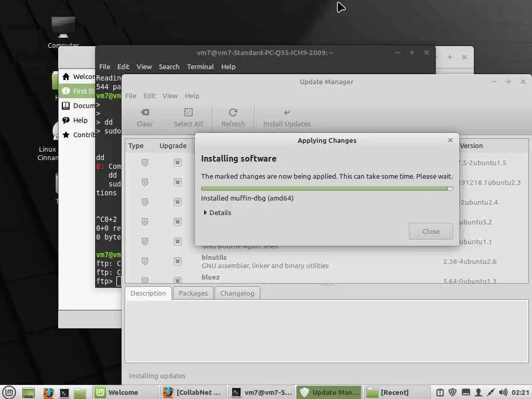The image size is (532, 399).
Task: Open the Edit menu in Update Manager
Action: coord(149,96)
